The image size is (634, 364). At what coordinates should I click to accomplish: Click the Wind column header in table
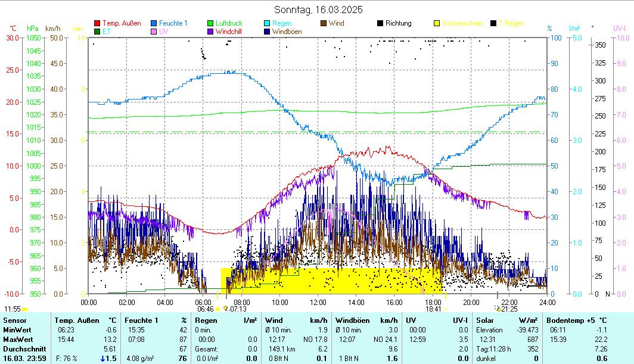(274, 321)
